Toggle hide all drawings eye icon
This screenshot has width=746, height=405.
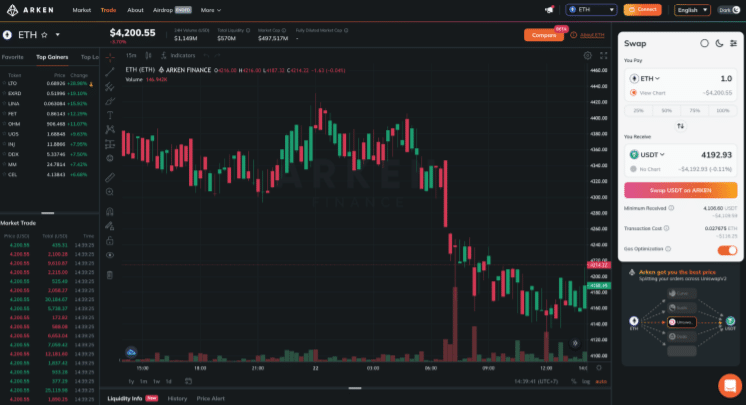110,255
